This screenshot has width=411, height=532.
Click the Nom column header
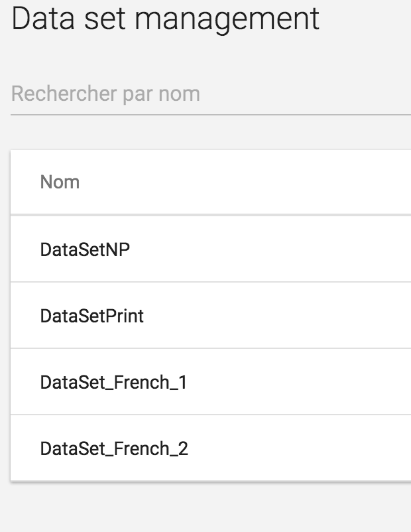(60, 182)
